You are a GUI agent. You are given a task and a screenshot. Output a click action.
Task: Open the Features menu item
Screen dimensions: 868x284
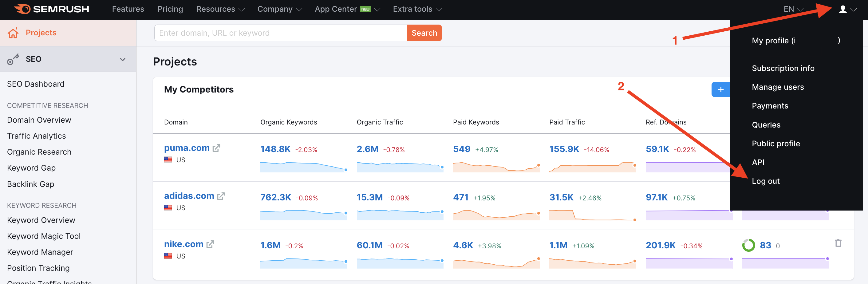coord(128,9)
